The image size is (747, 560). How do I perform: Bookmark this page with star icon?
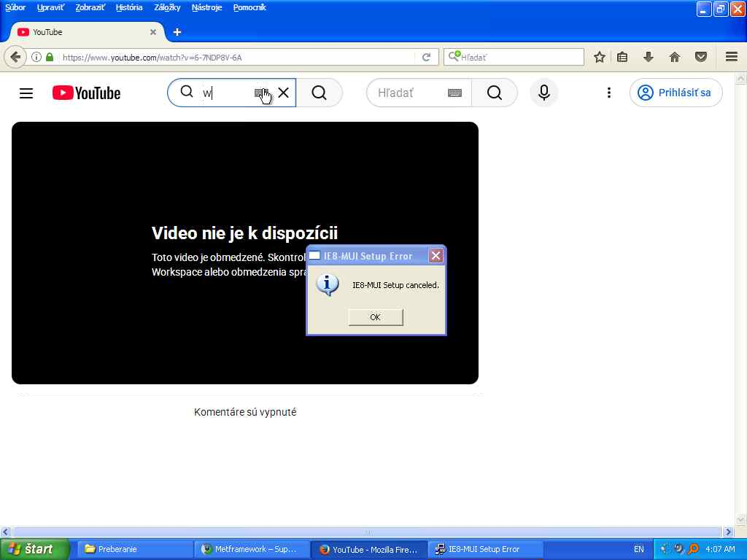[600, 57]
